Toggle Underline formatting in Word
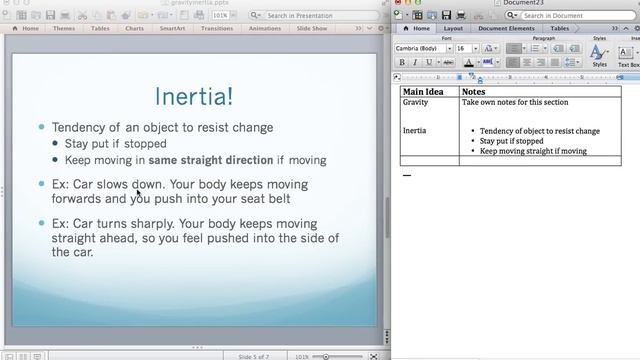Screen dimensions: 640x360 (429, 62)
